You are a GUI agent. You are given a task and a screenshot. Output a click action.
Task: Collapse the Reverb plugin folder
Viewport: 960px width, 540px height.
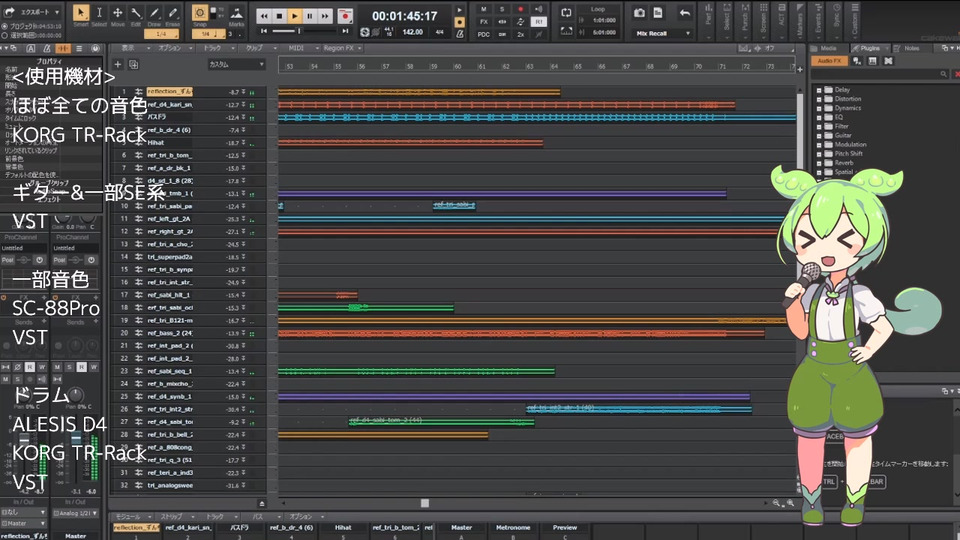pyautogui.click(x=819, y=163)
